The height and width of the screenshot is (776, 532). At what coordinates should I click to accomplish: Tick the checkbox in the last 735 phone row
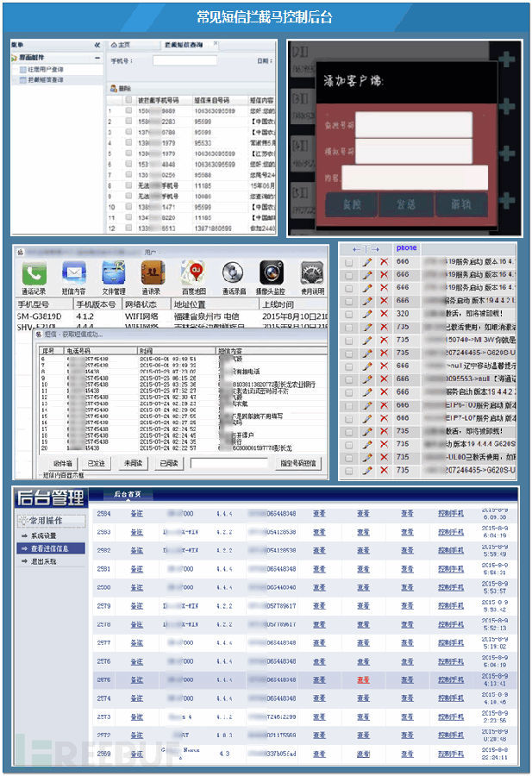(x=349, y=471)
